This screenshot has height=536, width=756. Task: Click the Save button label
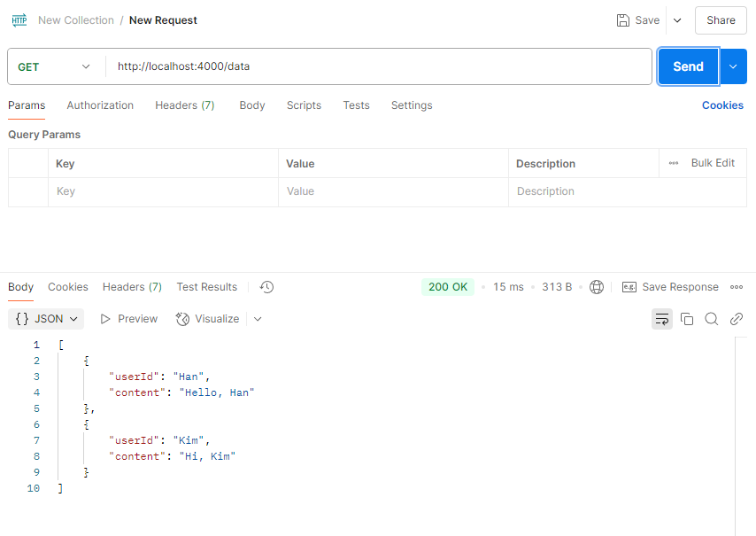[647, 20]
